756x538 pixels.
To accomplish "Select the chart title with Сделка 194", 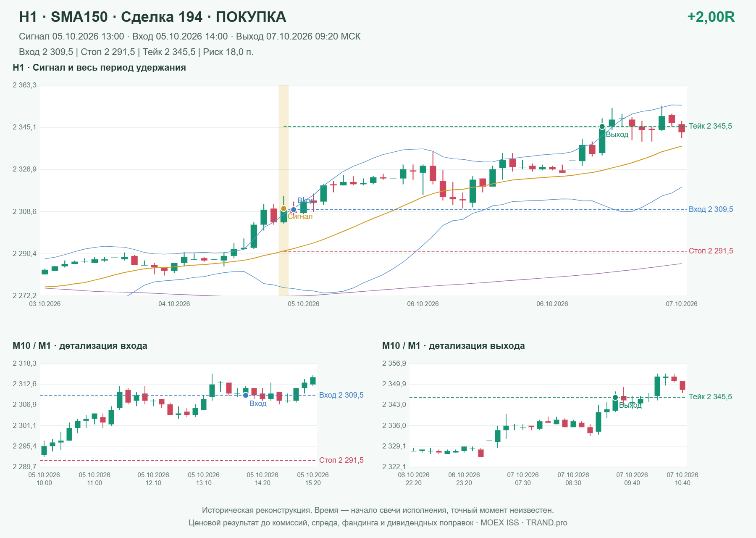I will click(152, 17).
